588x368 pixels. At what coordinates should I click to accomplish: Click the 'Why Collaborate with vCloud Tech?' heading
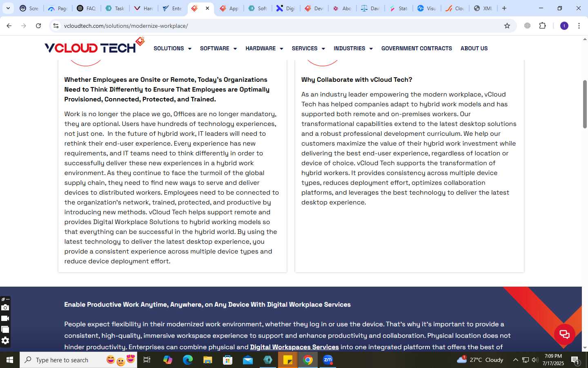point(356,79)
